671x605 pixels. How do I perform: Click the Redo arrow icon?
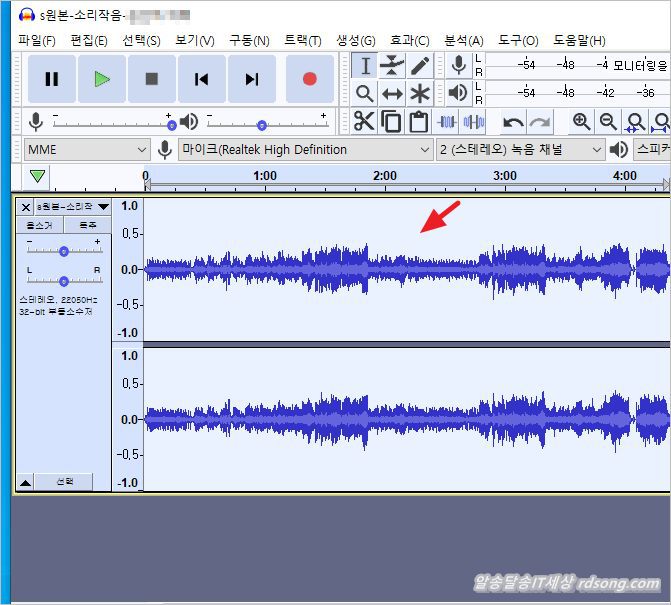pos(540,123)
